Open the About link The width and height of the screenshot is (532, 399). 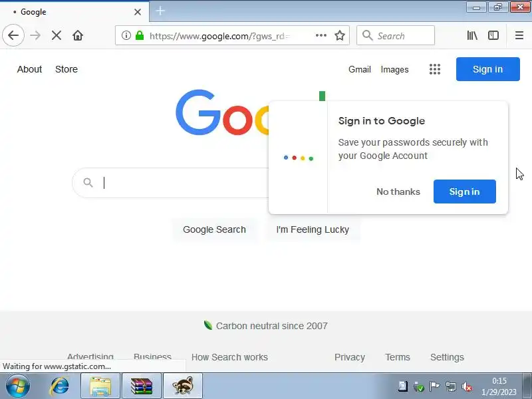29,69
